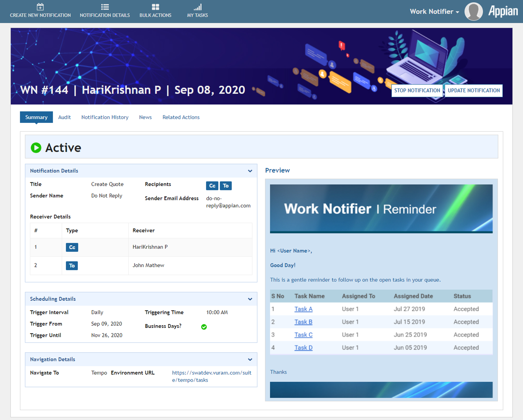Screen dimensions: 523x420
Task: Click the Preview heading
Action: (278, 170)
